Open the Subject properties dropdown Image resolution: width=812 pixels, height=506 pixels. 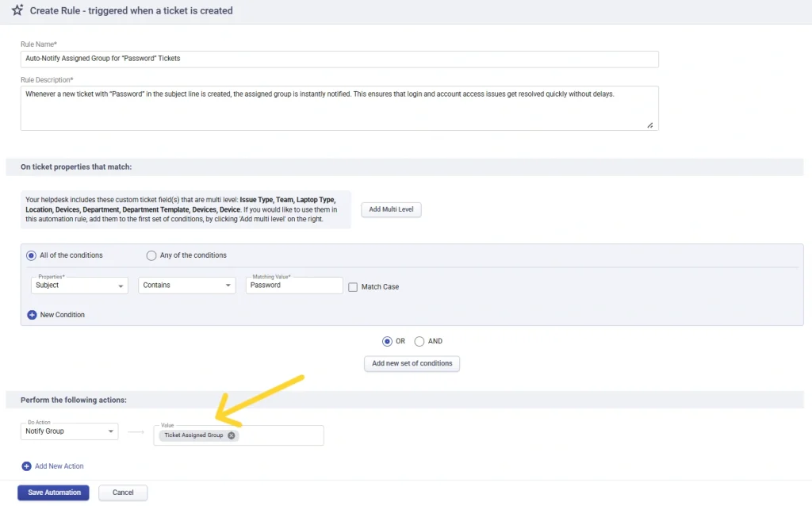click(79, 286)
